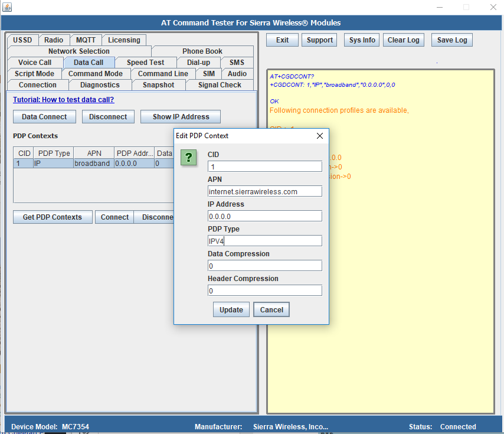Click the Data Compression input field
Viewport: 504px width, 434px height.
pos(265,266)
